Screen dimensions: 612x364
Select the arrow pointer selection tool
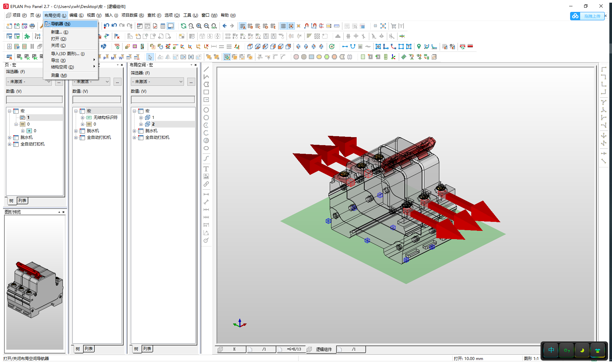point(150,57)
